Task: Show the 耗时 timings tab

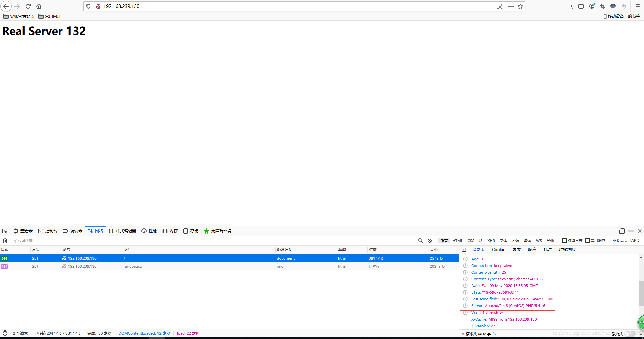Action: click(547, 250)
